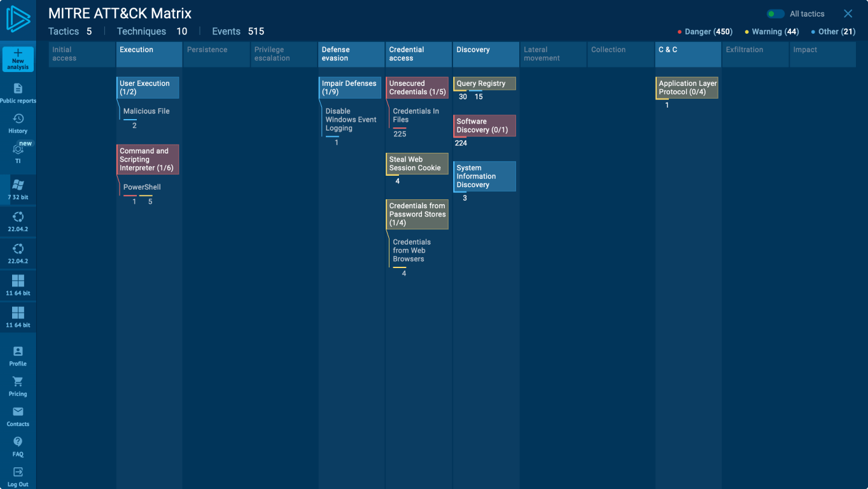The width and height of the screenshot is (868, 489).
Task: Select the Execution tactic header
Action: (x=150, y=54)
